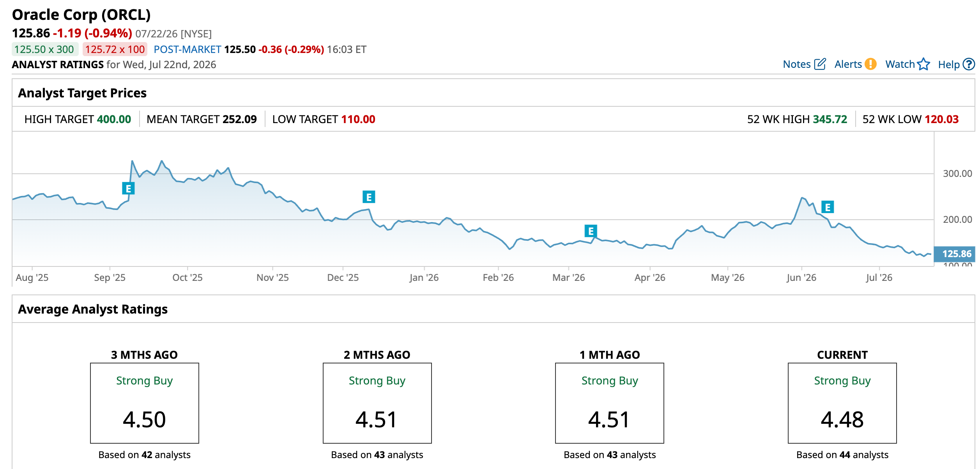Click the Oracle Corp (ORCL) title
The width and height of the screenshot is (980, 469).
pyautogui.click(x=81, y=15)
